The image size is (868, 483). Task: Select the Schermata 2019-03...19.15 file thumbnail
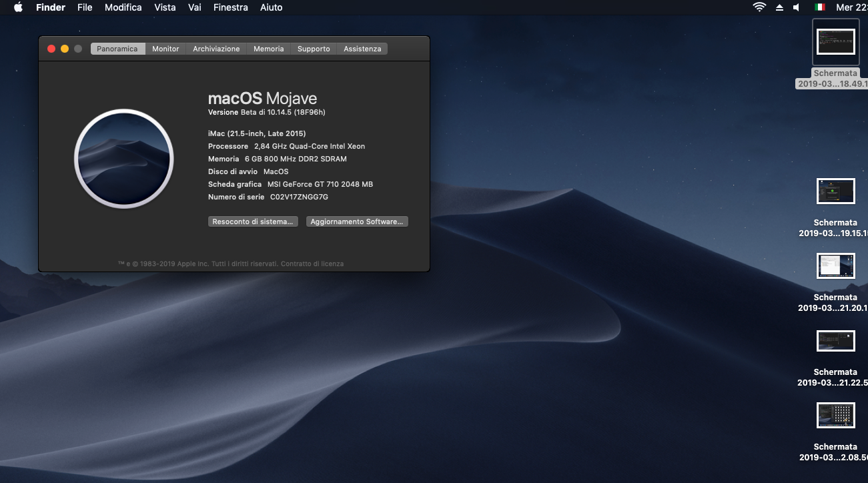tap(836, 191)
